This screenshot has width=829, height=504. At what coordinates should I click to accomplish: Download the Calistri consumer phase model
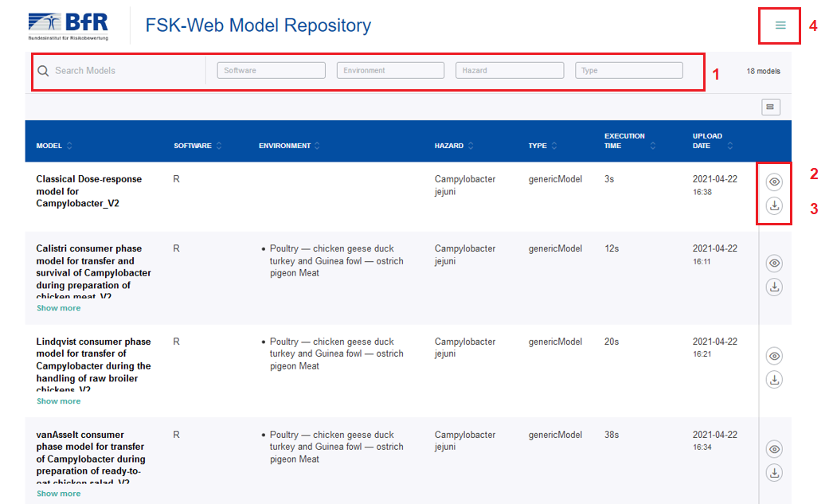click(774, 287)
